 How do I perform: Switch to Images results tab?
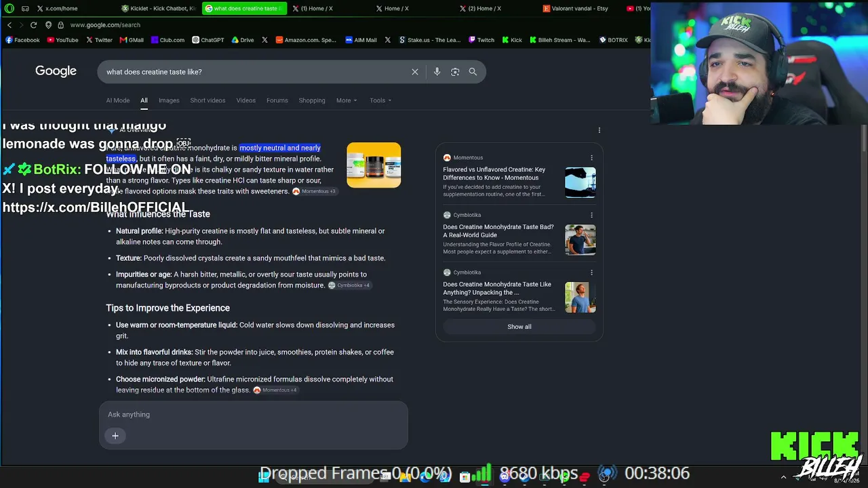(x=169, y=100)
